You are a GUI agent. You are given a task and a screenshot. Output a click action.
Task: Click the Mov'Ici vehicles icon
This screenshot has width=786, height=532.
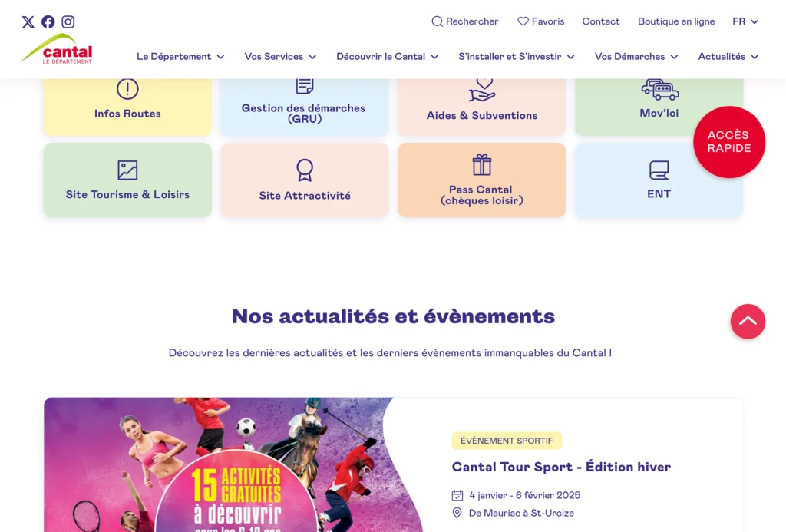tap(659, 90)
